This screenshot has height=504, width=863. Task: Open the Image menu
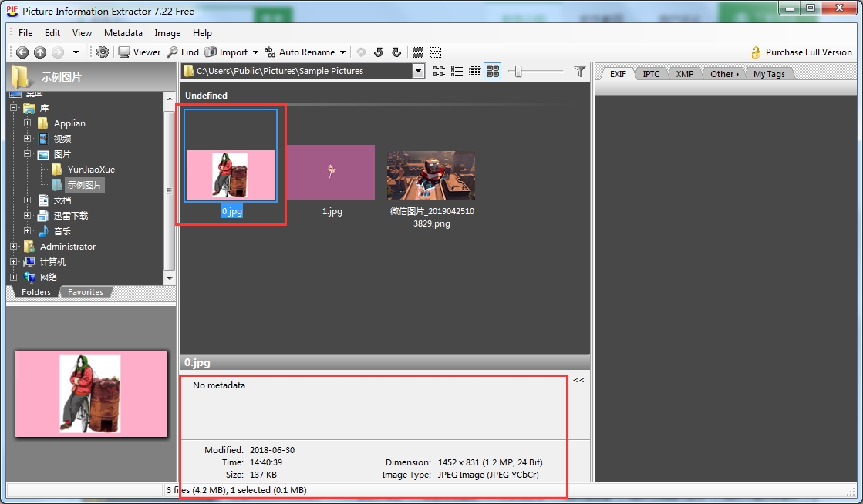pyautogui.click(x=167, y=33)
